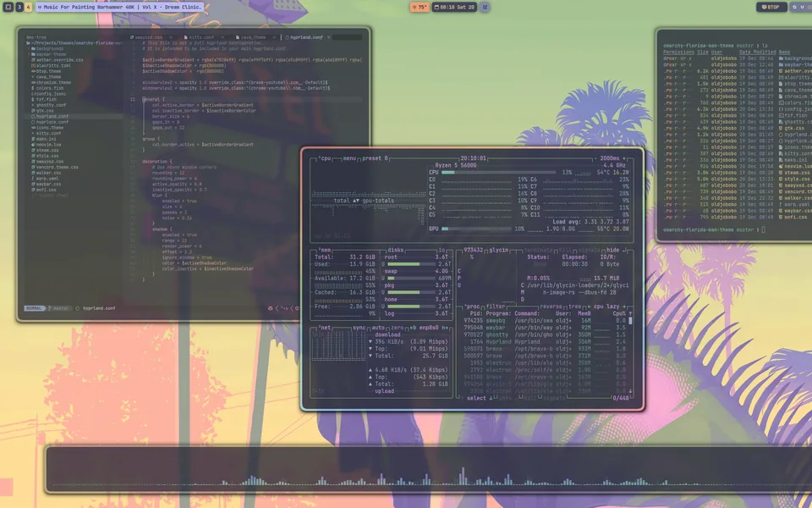Image resolution: width=812 pixels, height=508 pixels.
Task: Click the proc filter option in btop
Action: coord(496,306)
